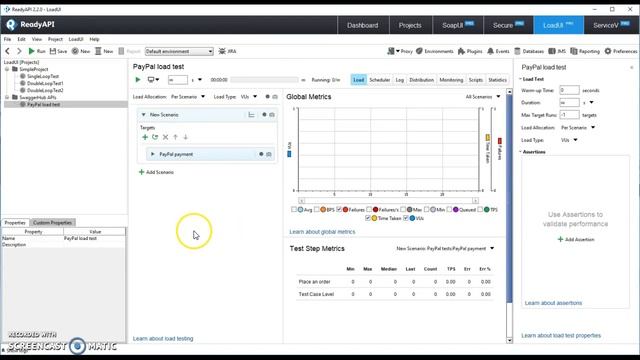The image size is (640, 360).
Task: Toggle the Avg metric checkbox
Action: [x=294, y=209]
